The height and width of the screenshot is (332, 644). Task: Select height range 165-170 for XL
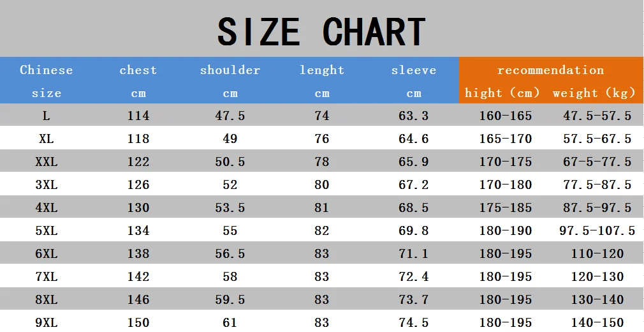click(x=506, y=139)
